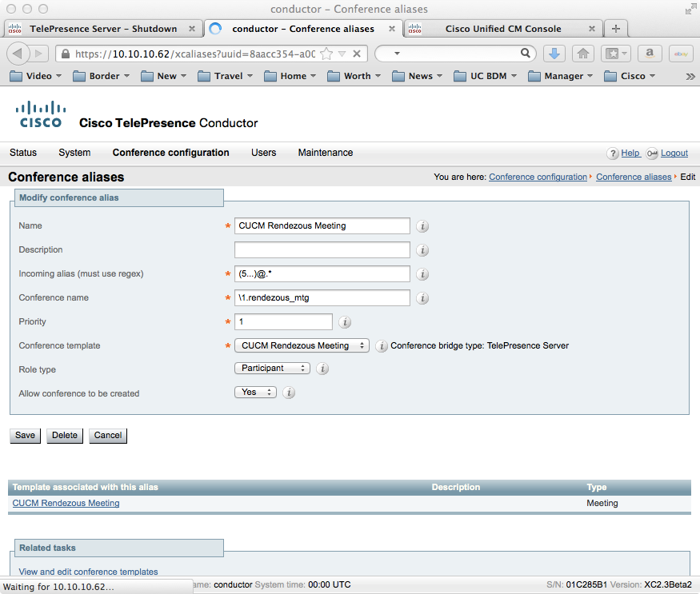Open the Maintenance menu
Viewport: 700px width, 594px height.
pyautogui.click(x=326, y=153)
